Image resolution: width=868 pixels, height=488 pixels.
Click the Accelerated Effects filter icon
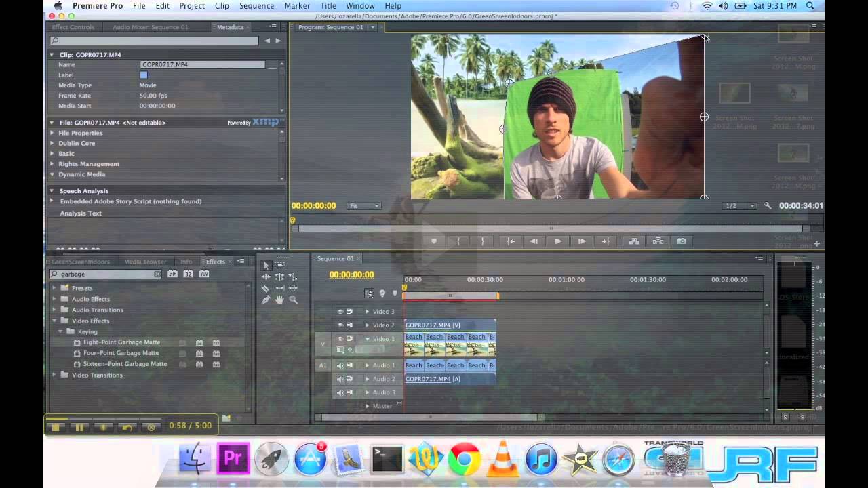(x=172, y=274)
